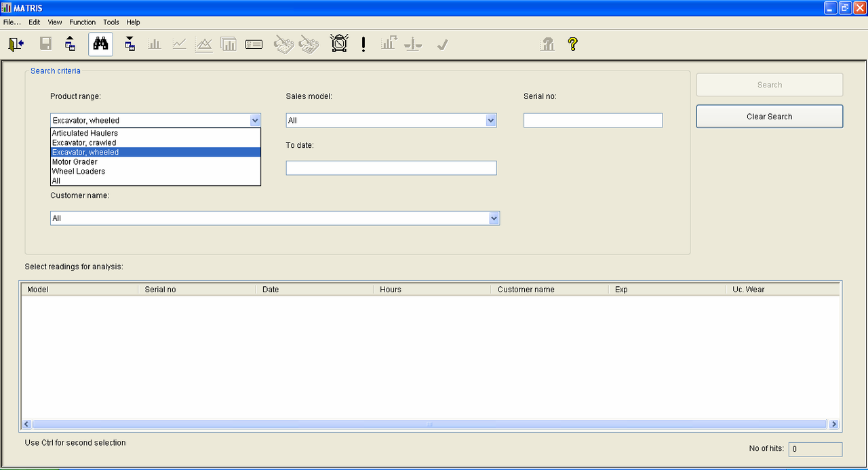Click the horizontal scrollbar right arrow

pyautogui.click(x=833, y=424)
